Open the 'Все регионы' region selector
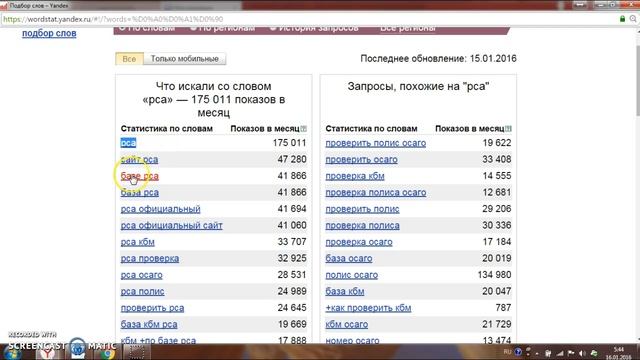 [408, 28]
